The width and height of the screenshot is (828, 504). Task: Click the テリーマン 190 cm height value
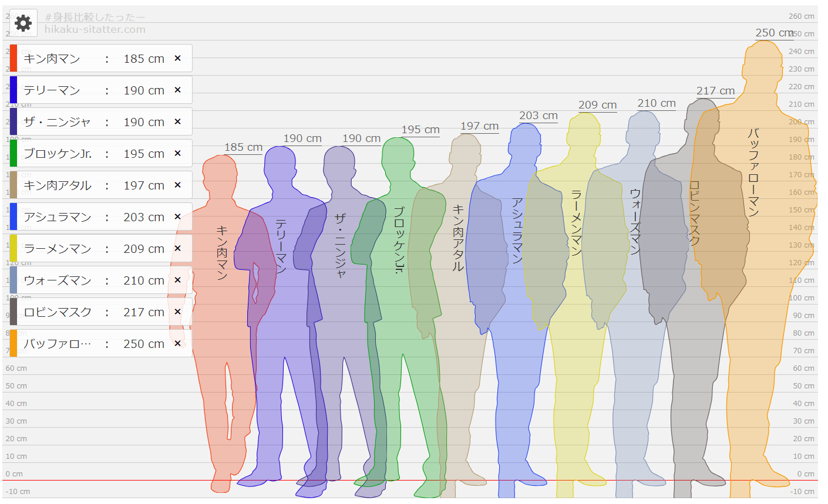click(144, 90)
